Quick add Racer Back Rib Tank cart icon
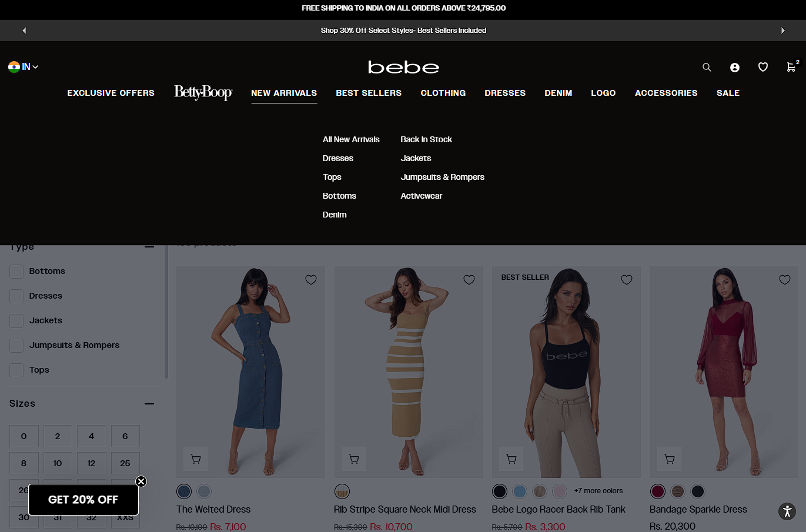This screenshot has height=532, width=806. pyautogui.click(x=511, y=459)
